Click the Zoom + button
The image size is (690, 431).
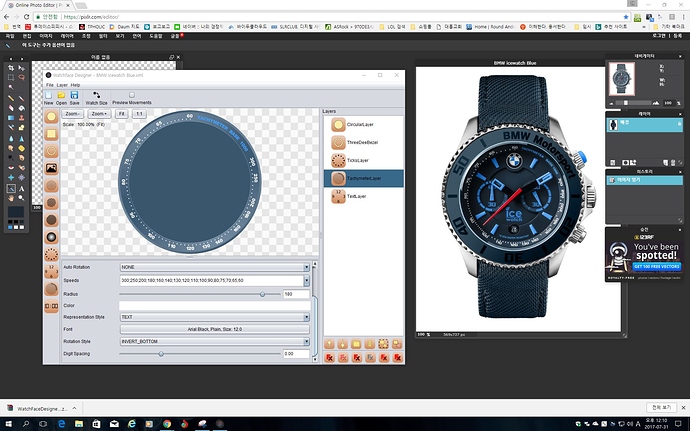pyautogui.click(x=99, y=114)
